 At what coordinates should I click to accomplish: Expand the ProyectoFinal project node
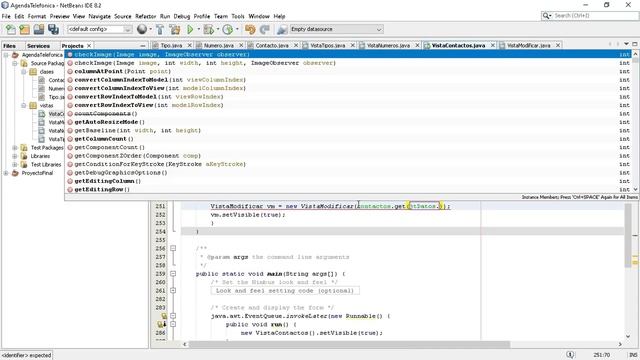(6, 173)
